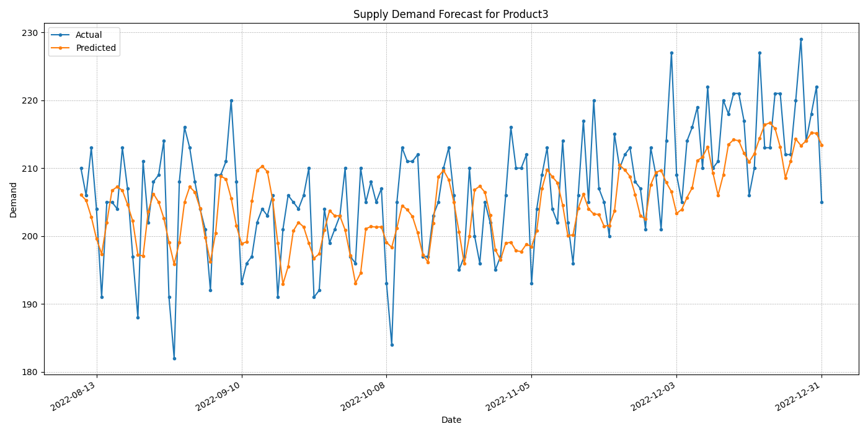This screenshot has height=434, width=868.
Task: Click the chart title 'Supply Demand Forecast for Product3'
Action: point(451,14)
